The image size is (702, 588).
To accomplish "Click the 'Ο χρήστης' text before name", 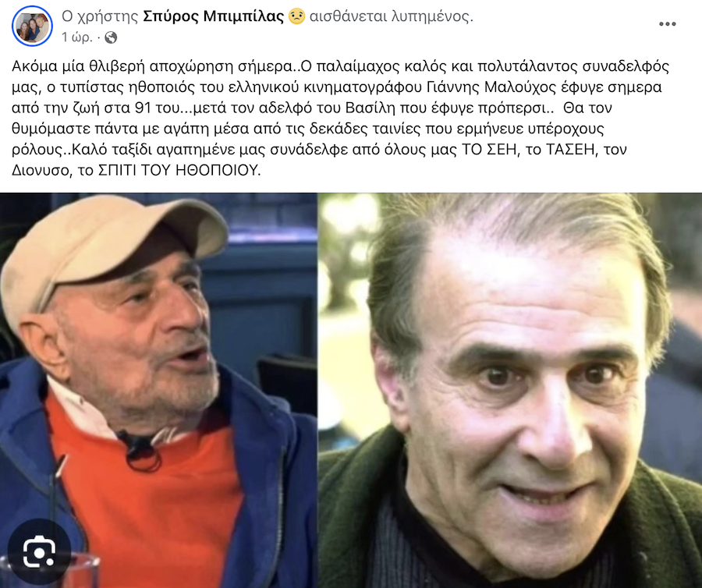I will click(x=100, y=16).
